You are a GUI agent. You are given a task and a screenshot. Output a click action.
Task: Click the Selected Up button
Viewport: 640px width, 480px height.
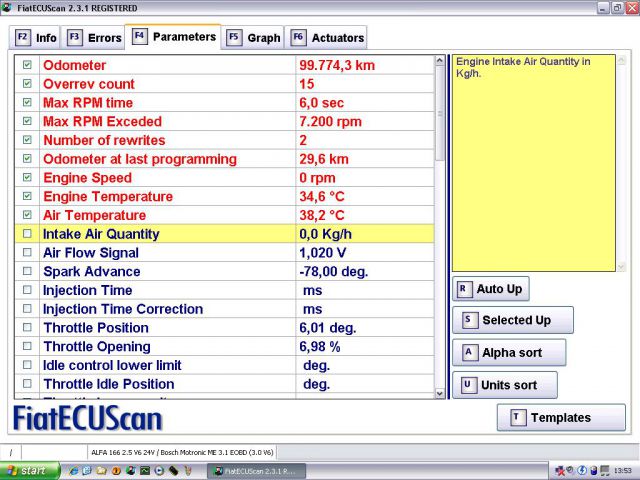(x=513, y=320)
